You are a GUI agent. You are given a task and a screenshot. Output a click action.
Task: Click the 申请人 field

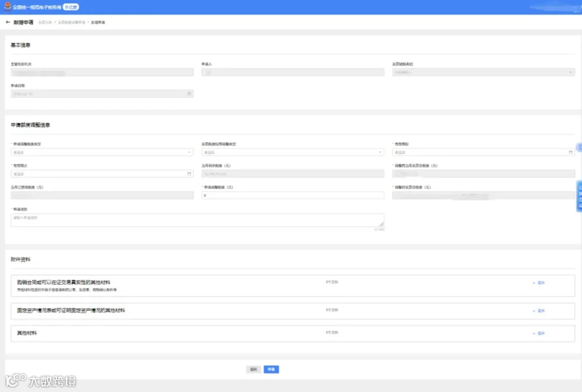click(x=293, y=72)
